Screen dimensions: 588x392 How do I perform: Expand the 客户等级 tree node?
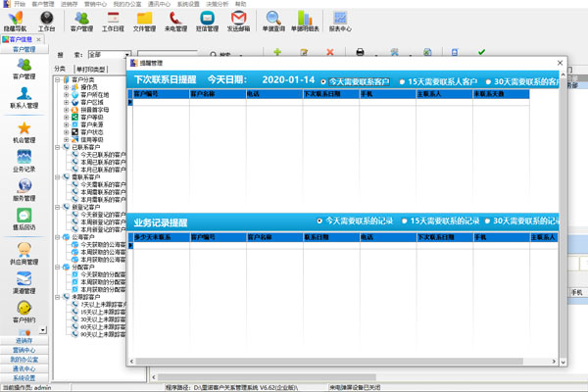tap(67, 117)
